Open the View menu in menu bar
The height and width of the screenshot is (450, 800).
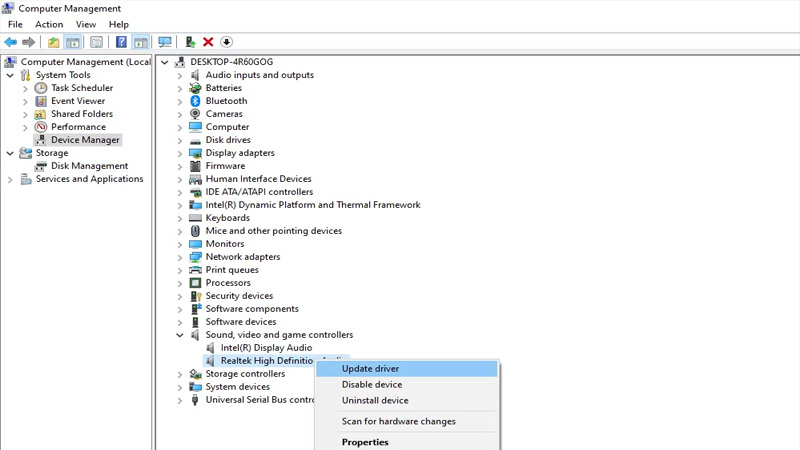pos(86,24)
